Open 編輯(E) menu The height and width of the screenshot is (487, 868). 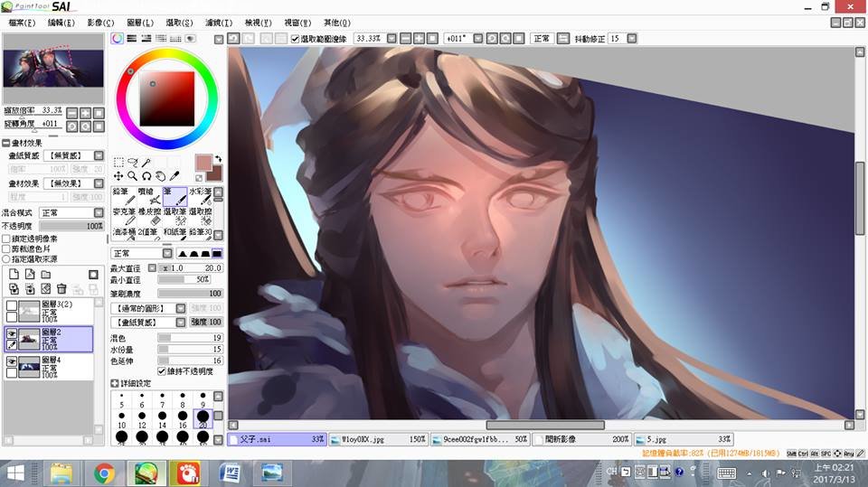61,23
